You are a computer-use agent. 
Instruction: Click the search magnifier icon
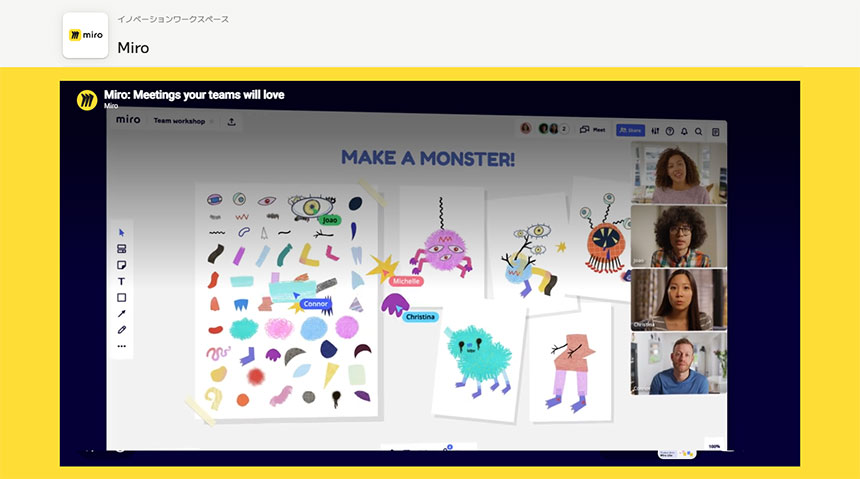pos(699,132)
